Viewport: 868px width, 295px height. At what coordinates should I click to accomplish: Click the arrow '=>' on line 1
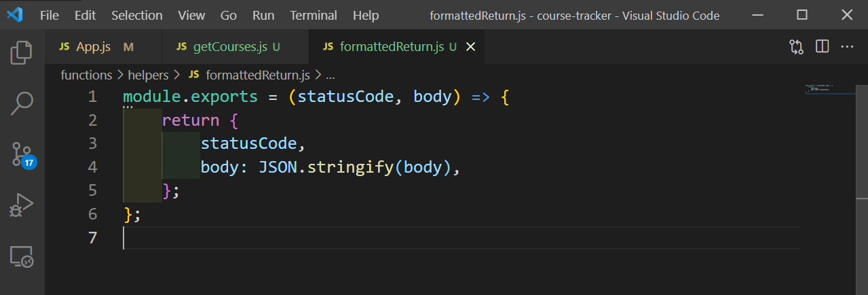tap(480, 97)
